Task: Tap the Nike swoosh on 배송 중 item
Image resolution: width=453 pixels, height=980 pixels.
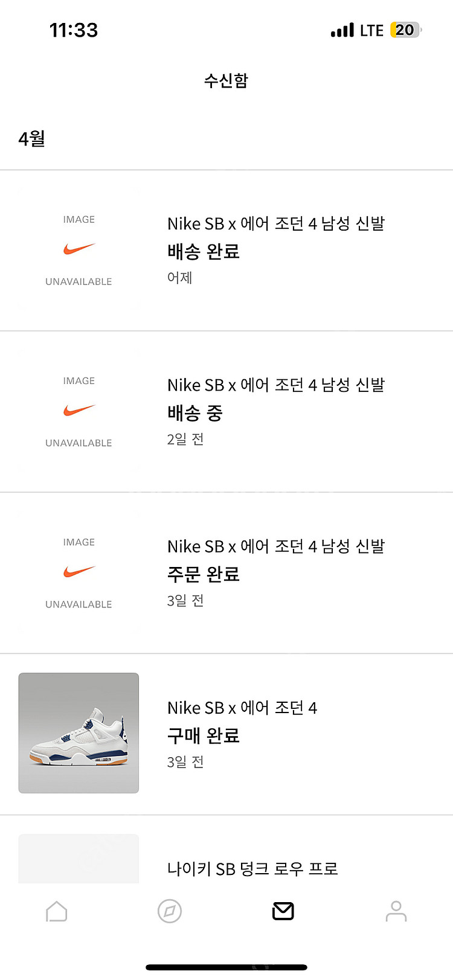Action: (x=79, y=411)
